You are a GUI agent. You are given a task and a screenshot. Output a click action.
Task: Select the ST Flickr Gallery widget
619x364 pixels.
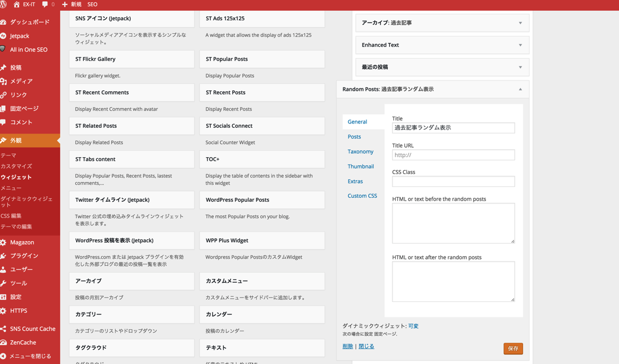132,59
